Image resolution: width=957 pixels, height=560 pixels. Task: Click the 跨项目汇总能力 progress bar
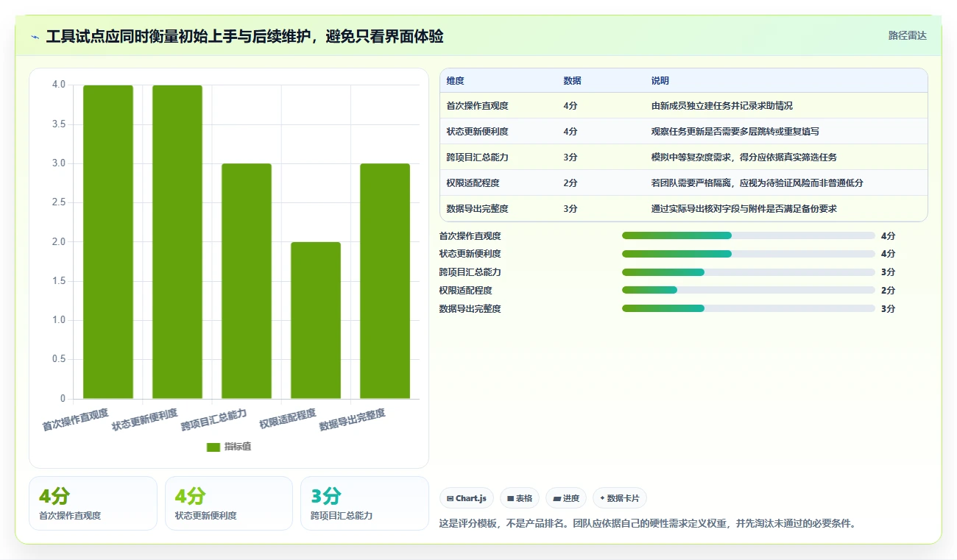[x=748, y=272]
